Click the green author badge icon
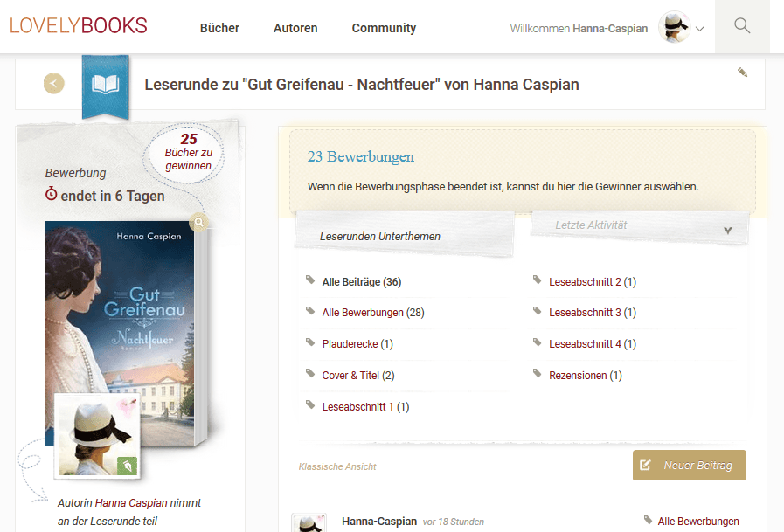784x532 pixels. click(x=127, y=466)
